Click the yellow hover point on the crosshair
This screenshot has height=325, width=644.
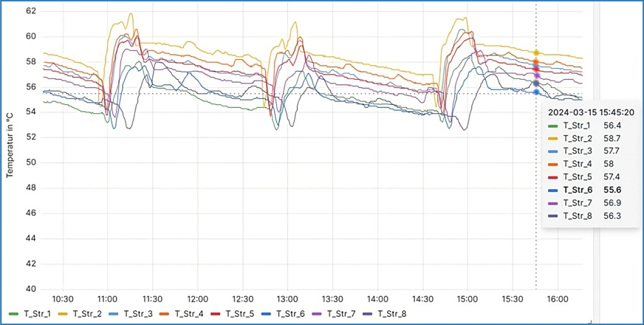click(x=536, y=52)
